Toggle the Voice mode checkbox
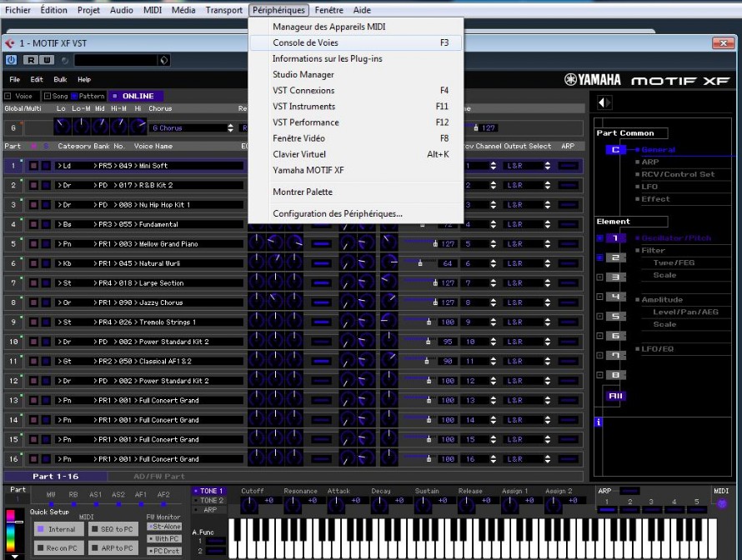 click(8, 96)
